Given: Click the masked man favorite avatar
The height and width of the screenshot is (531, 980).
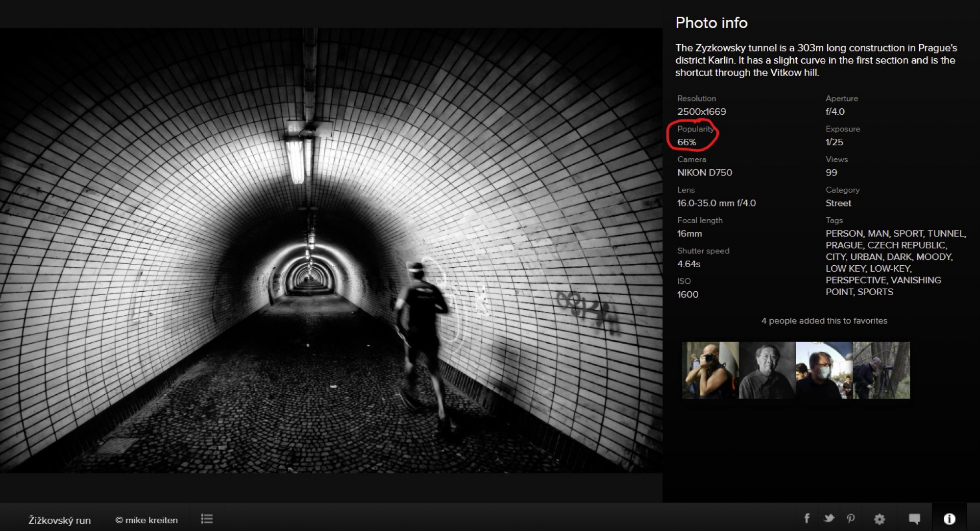Looking at the screenshot, I should (824, 370).
